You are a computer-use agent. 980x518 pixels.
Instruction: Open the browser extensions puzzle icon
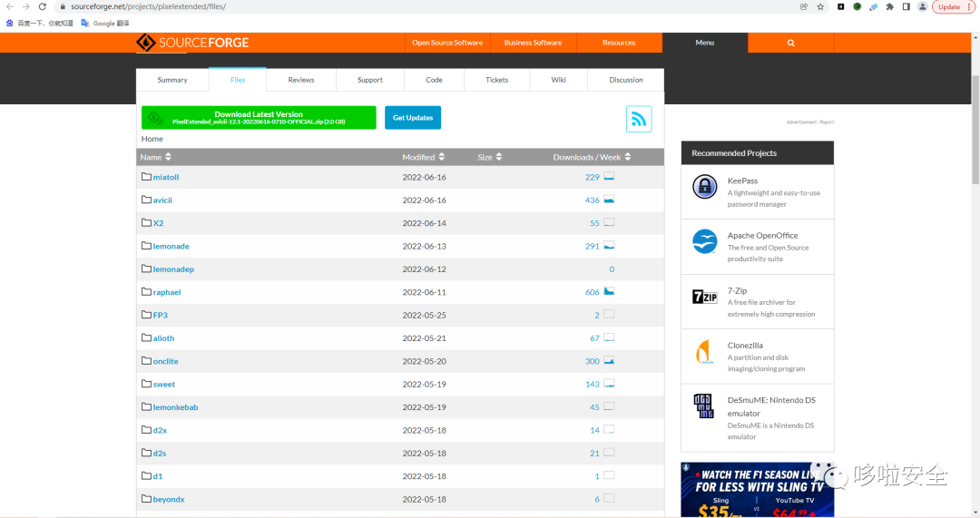(889, 7)
